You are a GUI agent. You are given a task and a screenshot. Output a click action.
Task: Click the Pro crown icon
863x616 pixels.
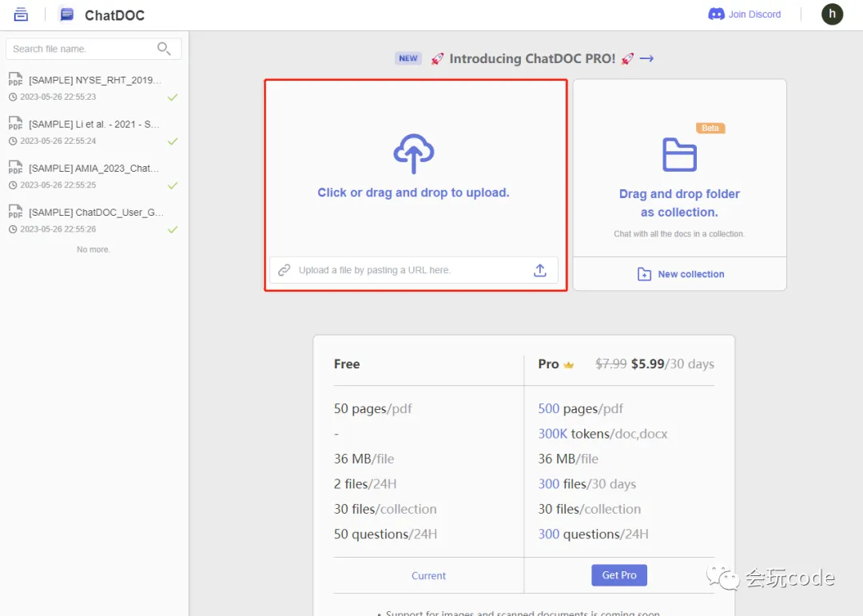[569, 364]
